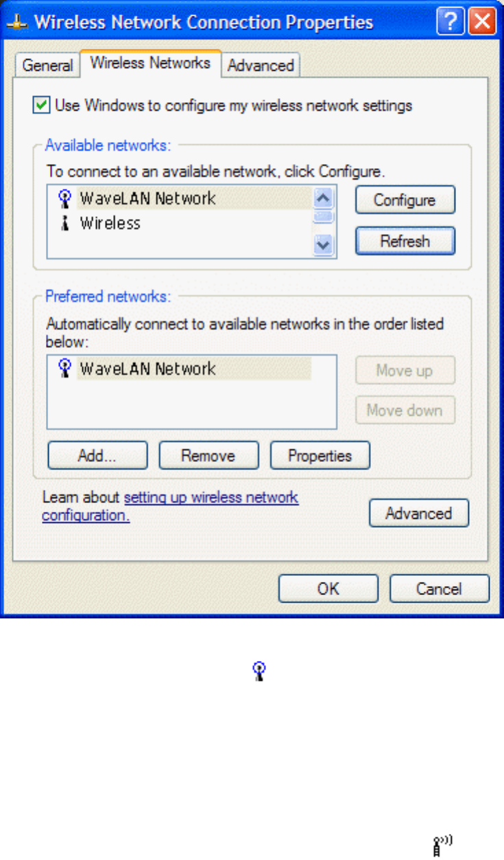
Task: Refresh the available networks list
Action: pos(405,241)
